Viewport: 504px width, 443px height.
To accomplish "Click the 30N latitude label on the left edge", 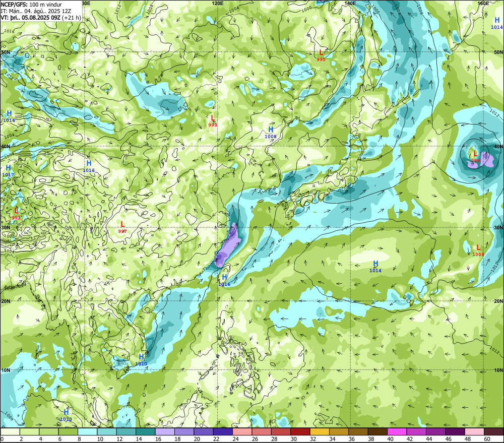I will click(x=6, y=227).
